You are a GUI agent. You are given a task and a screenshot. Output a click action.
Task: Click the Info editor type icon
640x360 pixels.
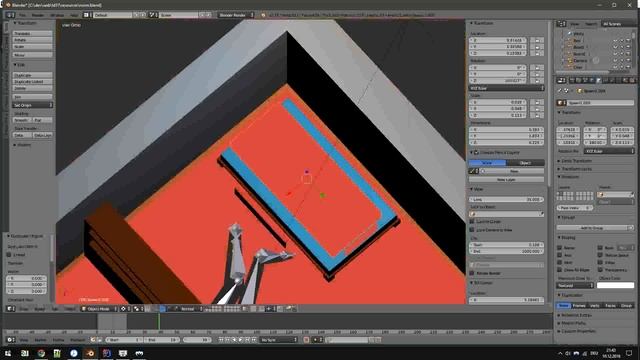(x=10, y=15)
